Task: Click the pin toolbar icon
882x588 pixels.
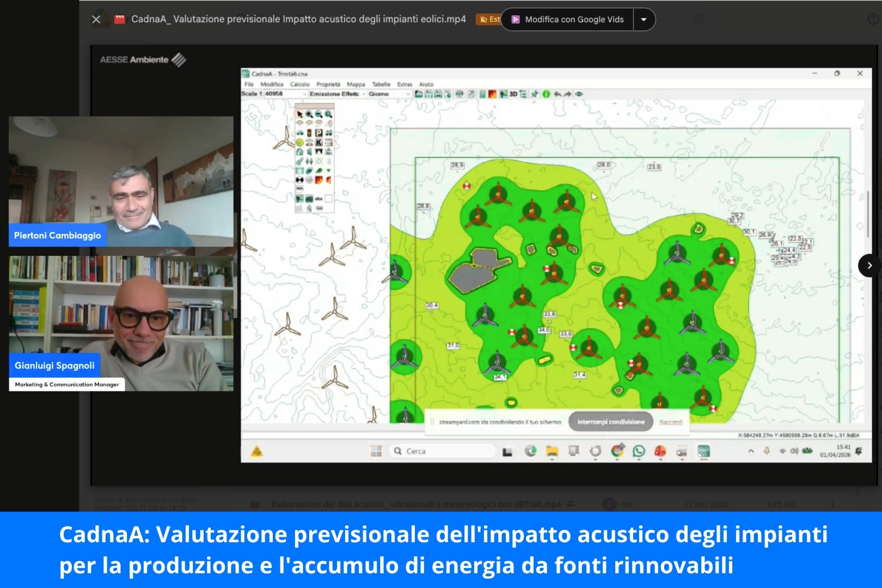Action: point(535,94)
